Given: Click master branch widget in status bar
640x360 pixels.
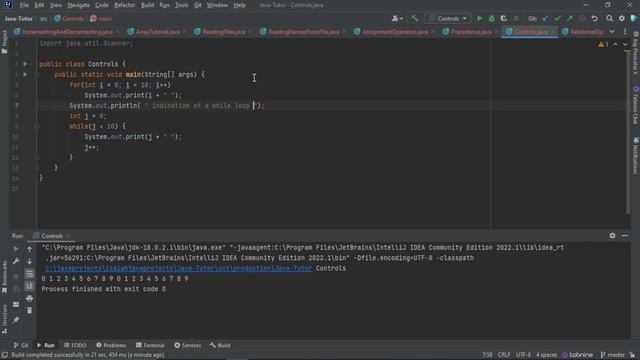Looking at the screenshot, I should [x=613, y=355].
